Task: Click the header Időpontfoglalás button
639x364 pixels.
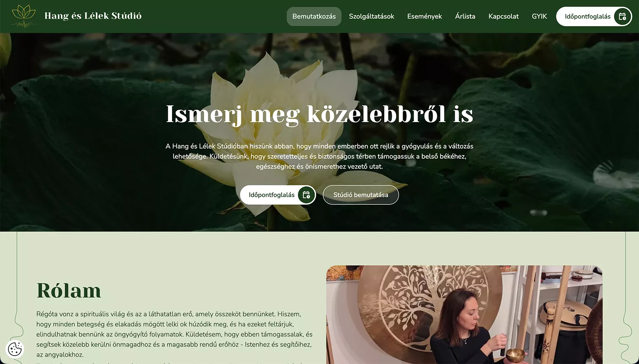Action: (594, 16)
